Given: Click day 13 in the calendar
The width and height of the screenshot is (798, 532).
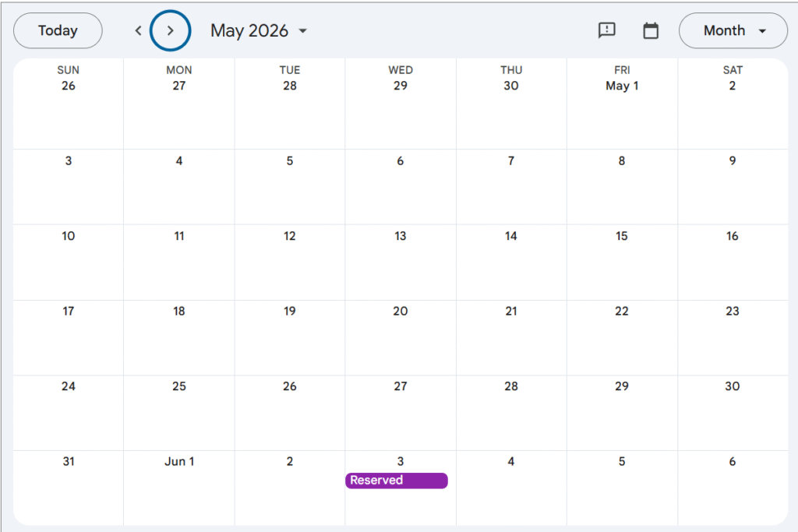Looking at the screenshot, I should 401,236.
